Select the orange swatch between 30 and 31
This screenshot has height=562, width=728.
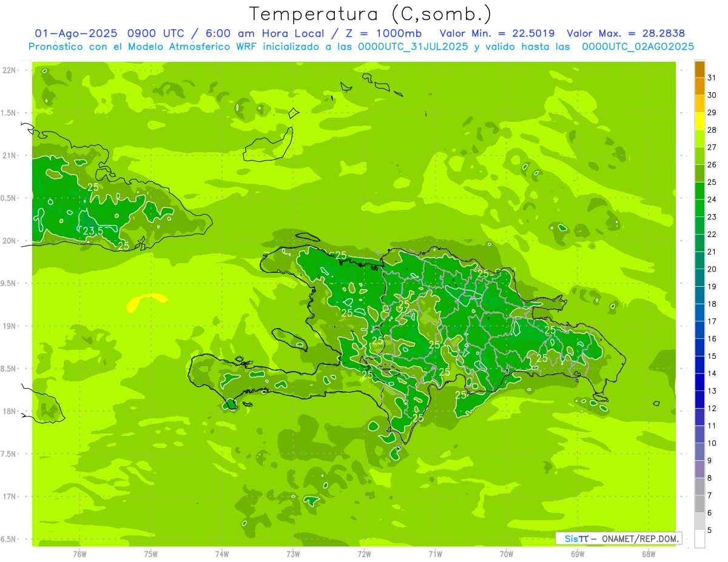coord(699,86)
